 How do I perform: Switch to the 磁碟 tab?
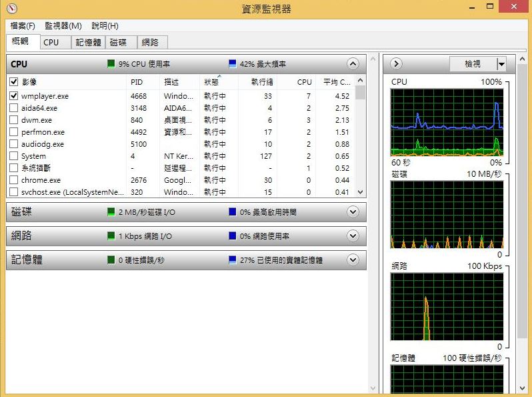coord(121,43)
